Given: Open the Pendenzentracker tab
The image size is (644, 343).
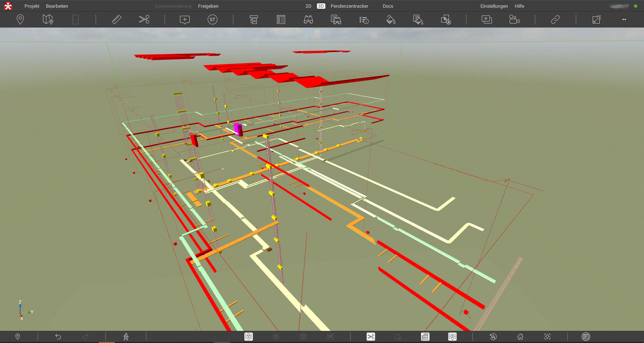Looking at the screenshot, I should click(x=349, y=6).
